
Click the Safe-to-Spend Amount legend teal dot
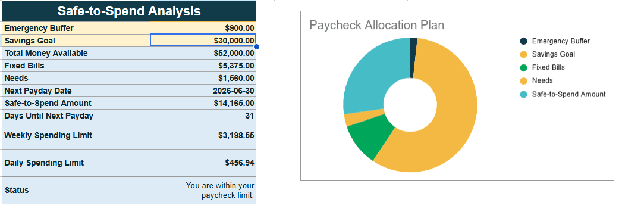pos(523,94)
